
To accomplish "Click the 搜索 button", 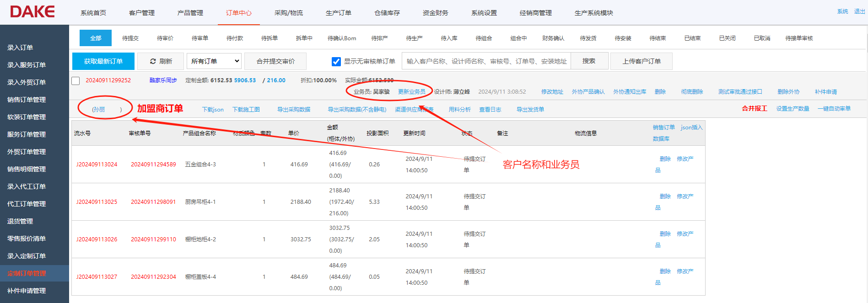I will [x=589, y=61].
